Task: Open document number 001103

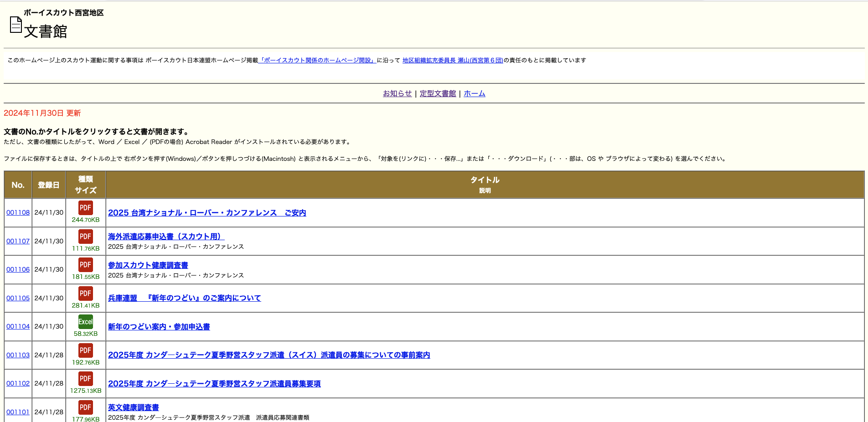Action: (18, 355)
